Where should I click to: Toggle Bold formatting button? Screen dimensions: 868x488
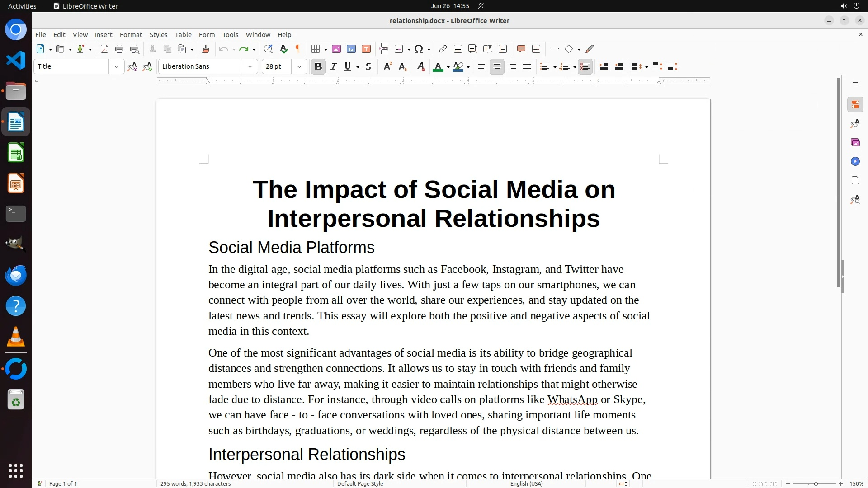tap(318, 66)
